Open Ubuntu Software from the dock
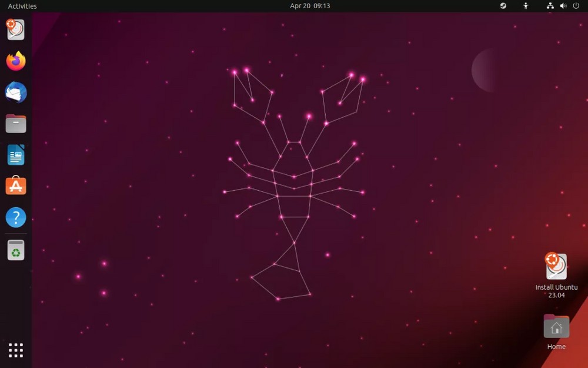588x368 pixels. coord(16,185)
